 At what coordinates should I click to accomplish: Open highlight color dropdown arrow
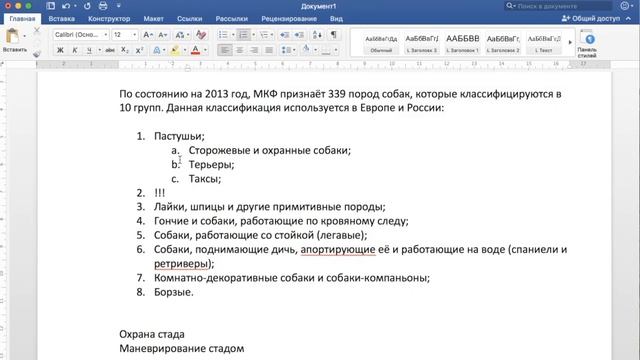pos(185,50)
